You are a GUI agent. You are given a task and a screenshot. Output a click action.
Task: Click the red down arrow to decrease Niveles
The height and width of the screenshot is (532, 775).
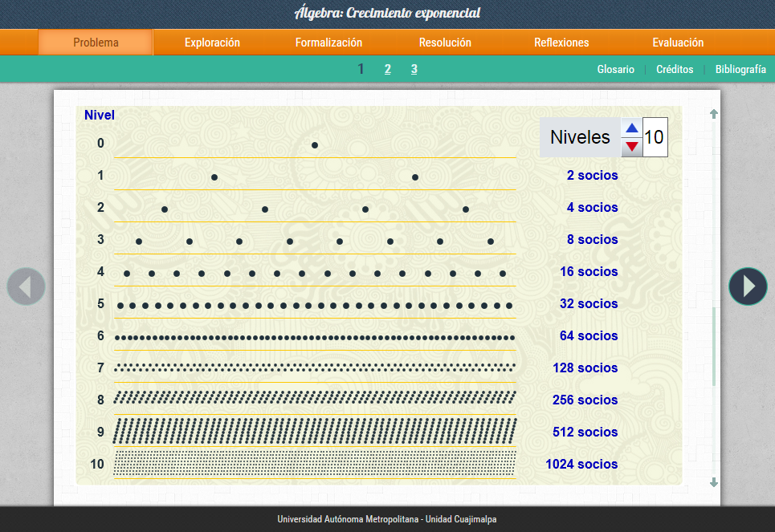tap(632, 146)
